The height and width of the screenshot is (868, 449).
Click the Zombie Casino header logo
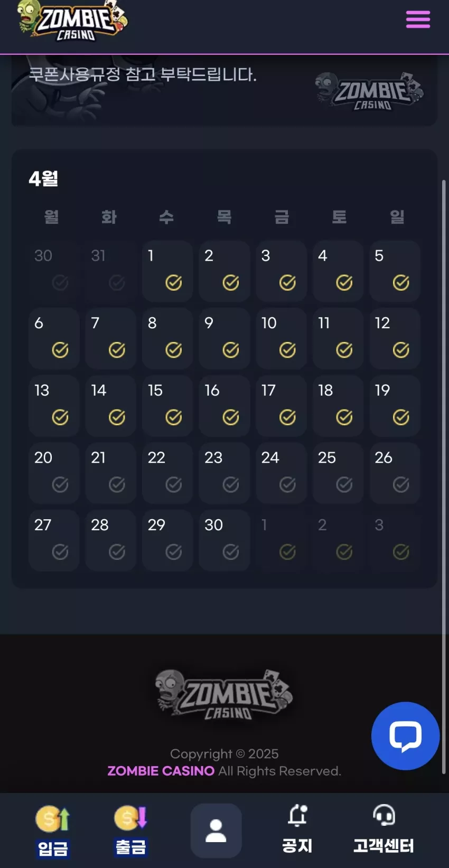(x=71, y=21)
